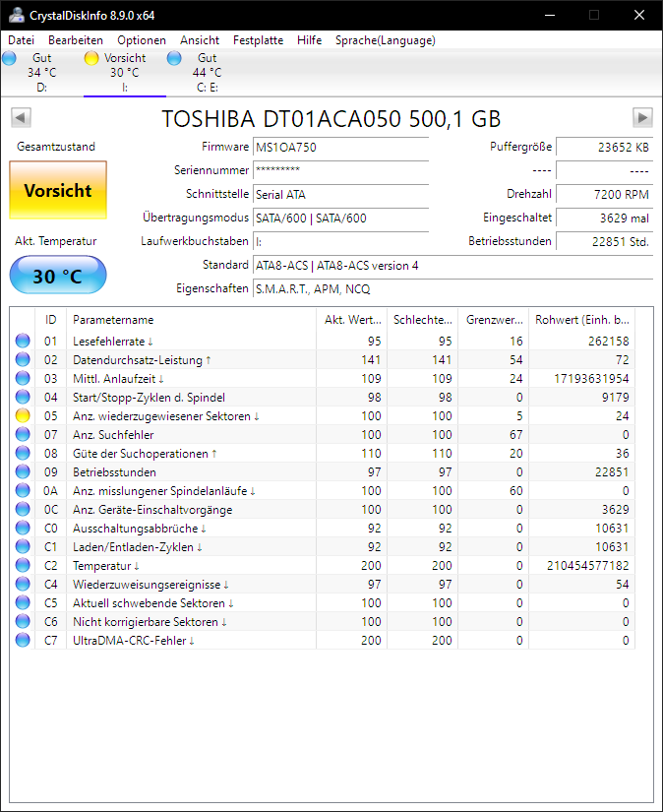The height and width of the screenshot is (812, 663).
Task: Click the left arrow to view previous drive
Action: pos(20,117)
